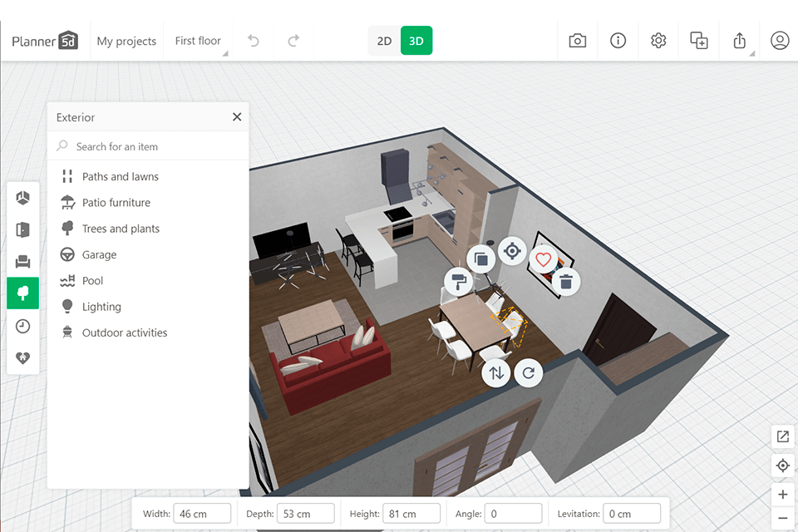Screen dimensions: 798x532
Task: Switch to 3D view
Action: tap(416, 41)
